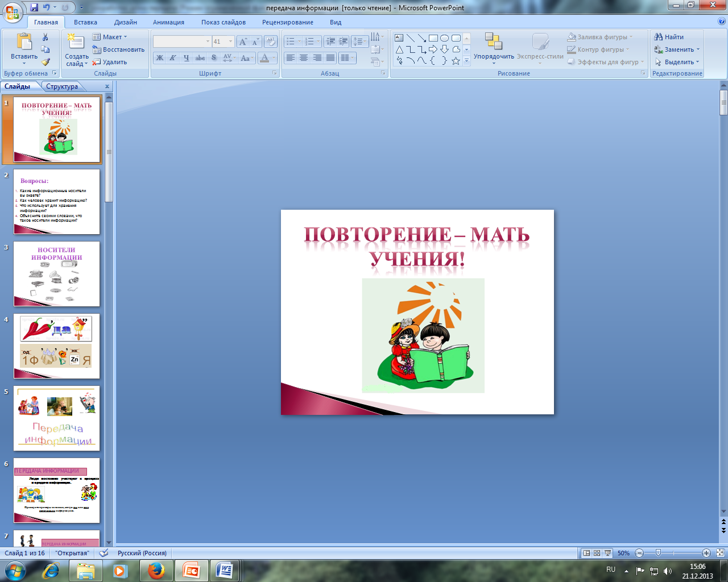
Task: Open the Выделить dropdown
Action: point(677,62)
